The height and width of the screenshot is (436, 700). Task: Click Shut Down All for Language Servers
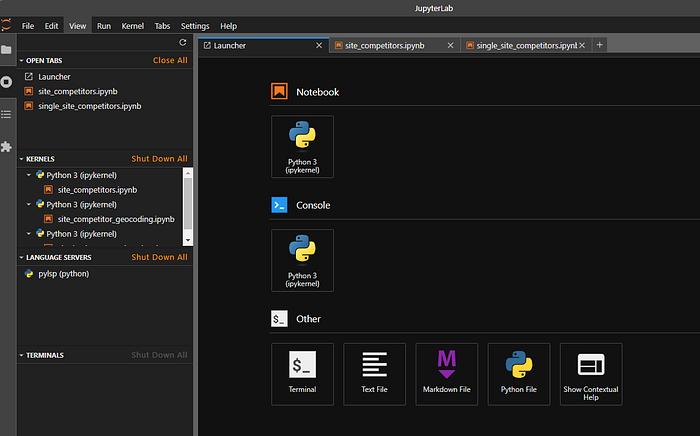click(x=159, y=257)
